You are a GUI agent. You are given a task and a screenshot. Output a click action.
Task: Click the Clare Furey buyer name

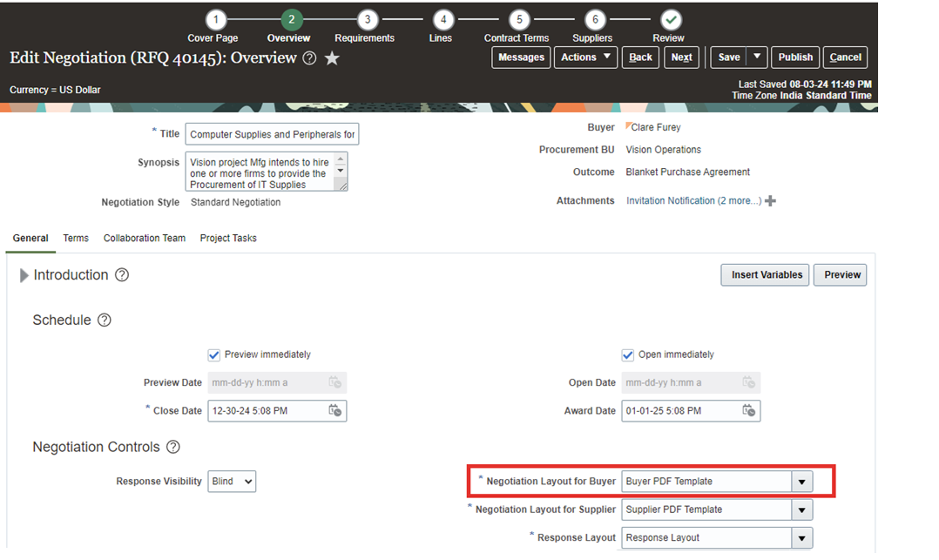(656, 127)
